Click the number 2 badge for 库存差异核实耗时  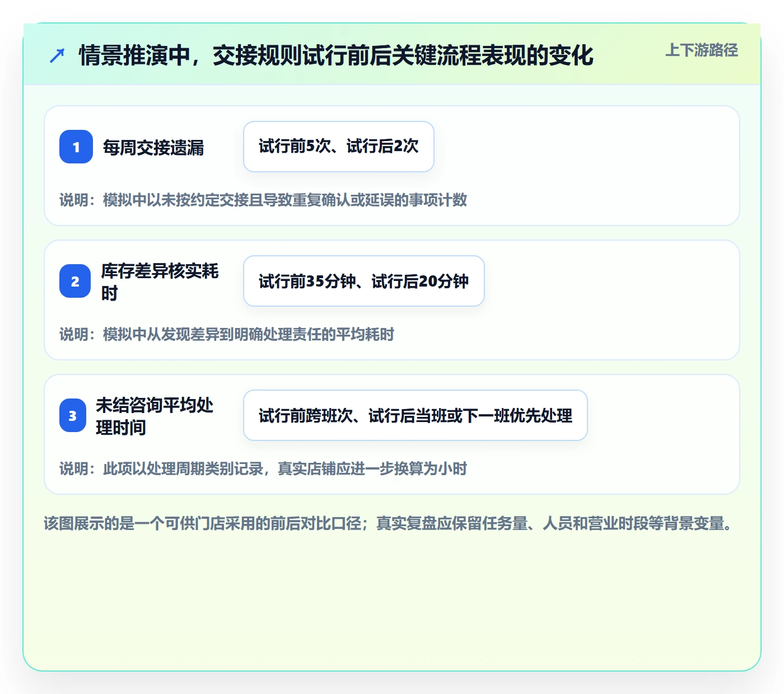coord(75,281)
